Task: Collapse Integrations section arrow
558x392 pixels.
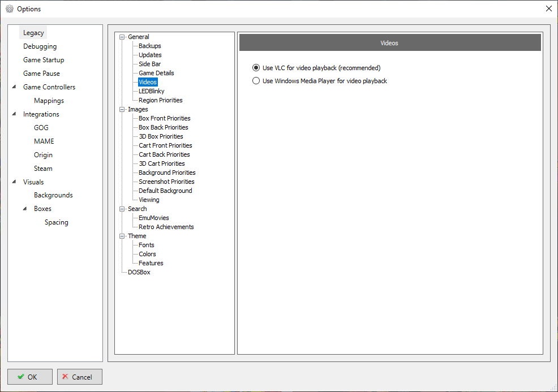Action: [14, 114]
